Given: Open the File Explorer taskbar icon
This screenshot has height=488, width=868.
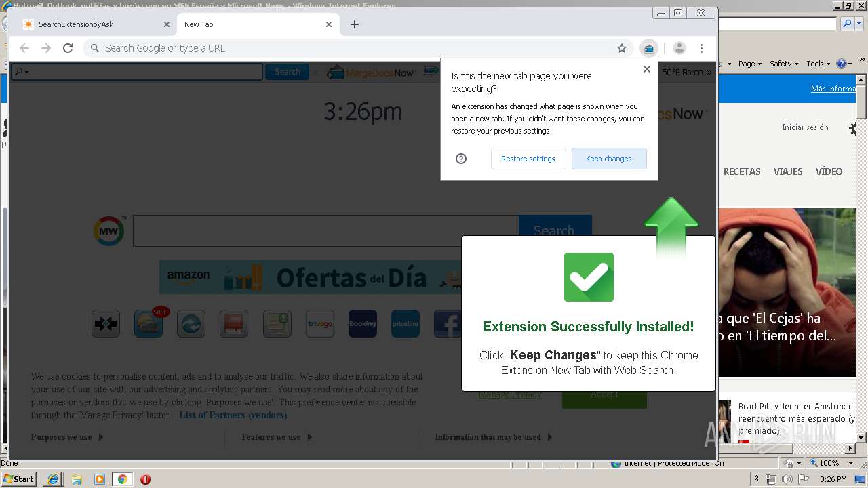Looking at the screenshot, I should click(x=77, y=479).
